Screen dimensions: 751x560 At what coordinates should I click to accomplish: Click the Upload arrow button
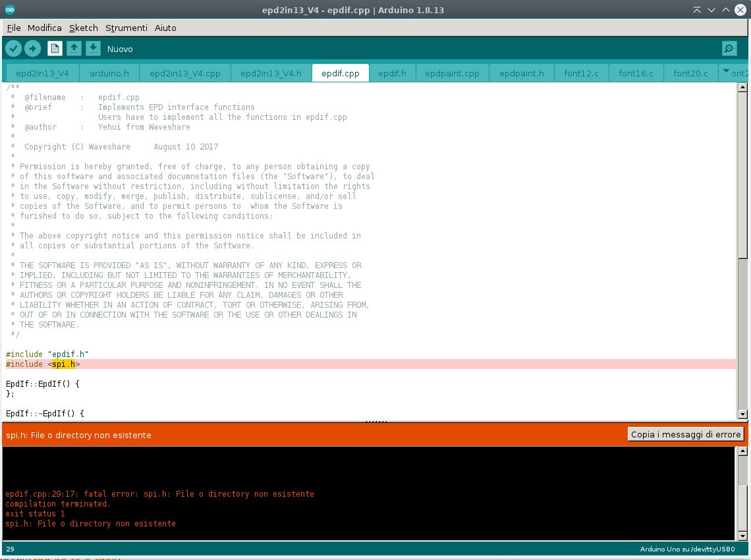pyautogui.click(x=32, y=48)
